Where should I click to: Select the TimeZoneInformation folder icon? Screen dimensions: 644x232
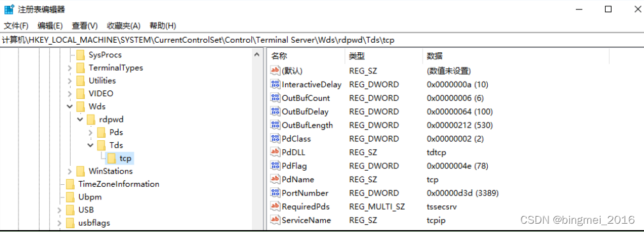click(71, 184)
